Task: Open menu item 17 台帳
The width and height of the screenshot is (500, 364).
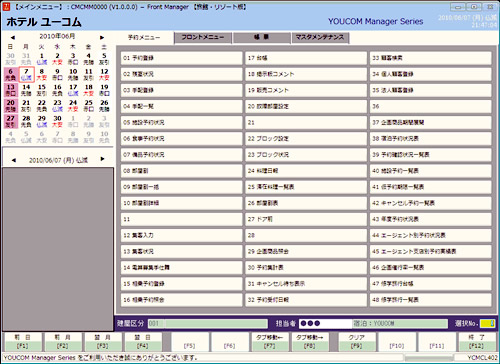Action: tap(306, 58)
